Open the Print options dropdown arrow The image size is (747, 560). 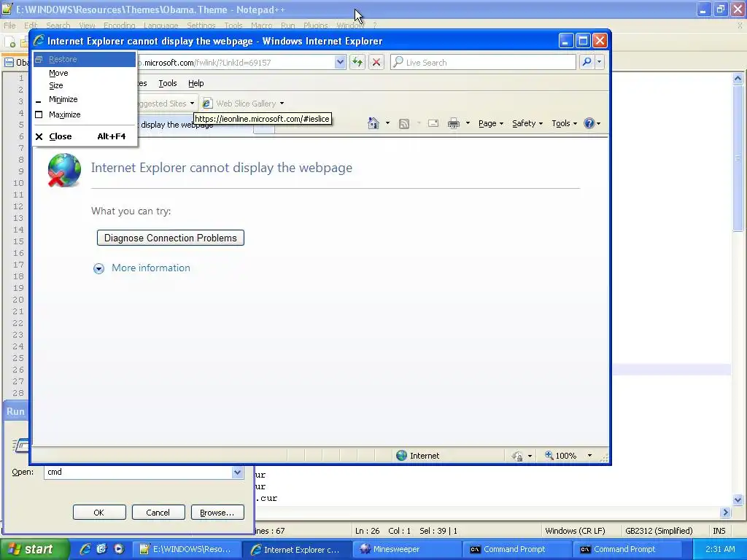(x=468, y=123)
